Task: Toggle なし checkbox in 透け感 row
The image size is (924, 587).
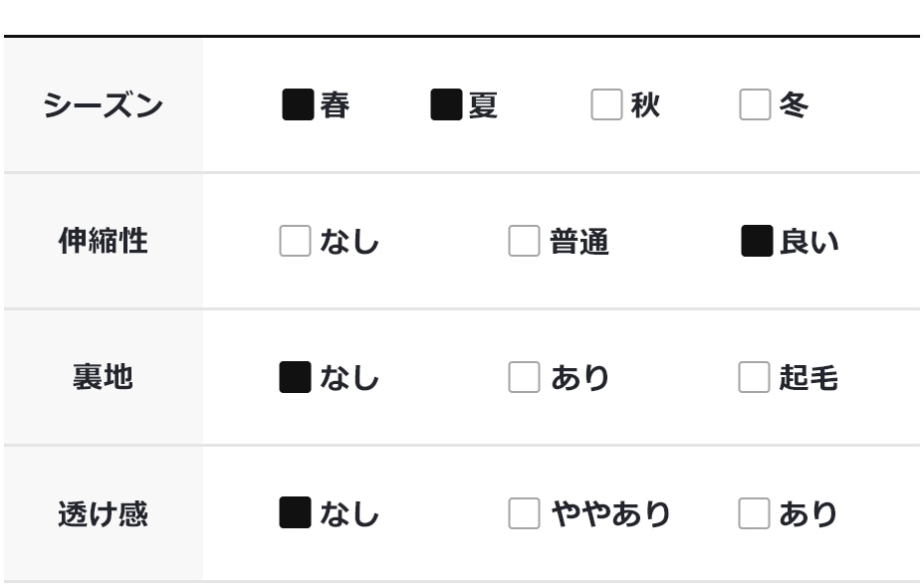Action: click(x=295, y=513)
